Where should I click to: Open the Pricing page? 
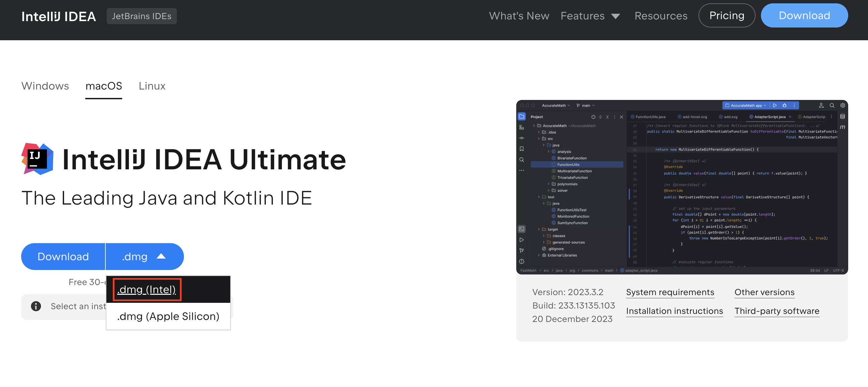(727, 15)
